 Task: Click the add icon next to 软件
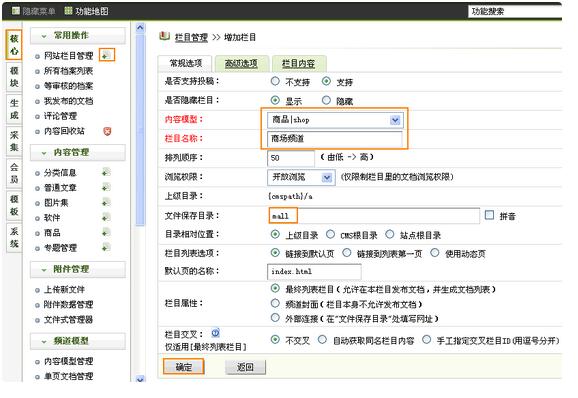tap(106, 218)
